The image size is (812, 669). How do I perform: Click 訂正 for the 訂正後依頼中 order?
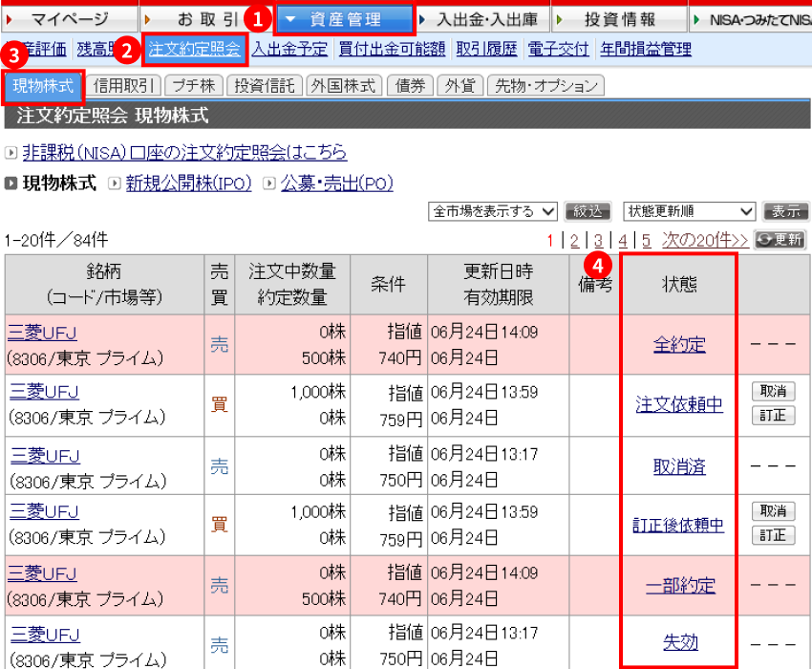(773, 536)
